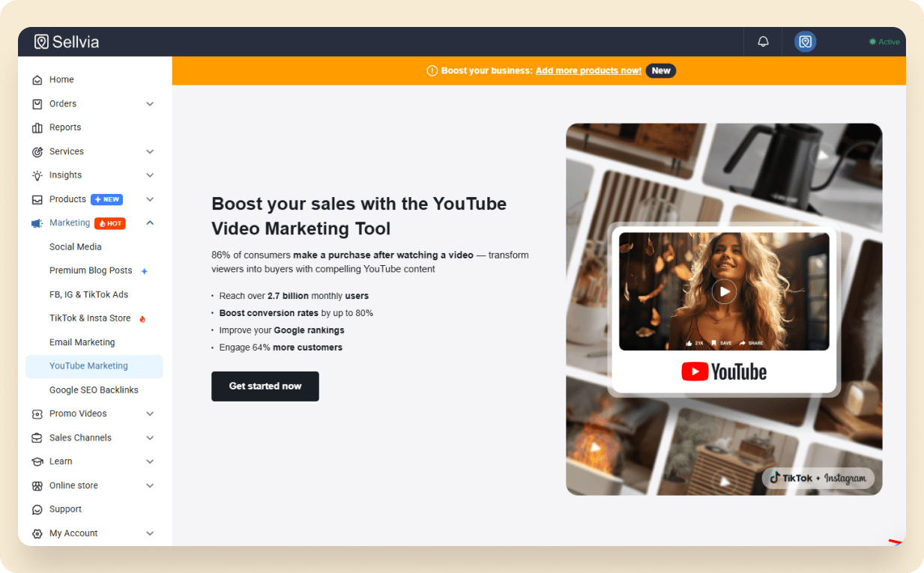Image resolution: width=924 pixels, height=573 pixels.
Task: Select Google SEO Backlinks in the sidebar
Action: [x=94, y=389]
